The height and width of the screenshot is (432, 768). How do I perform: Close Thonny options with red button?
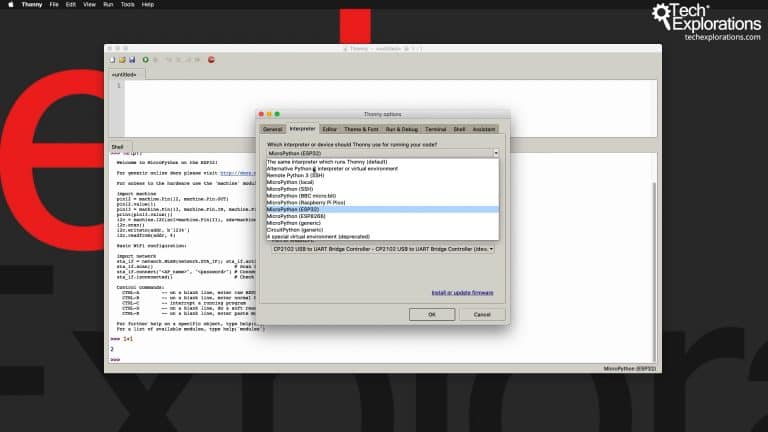coord(261,114)
